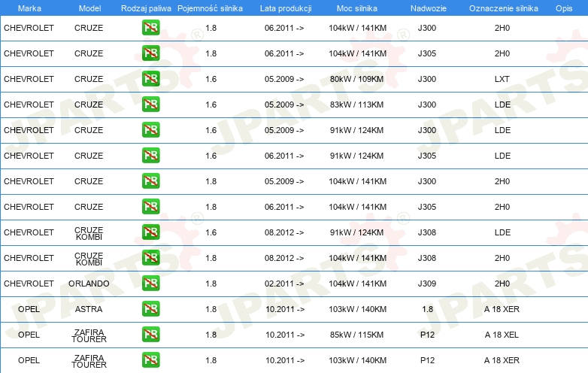
Task: Click the fuel icon in the Chevrolet Orlando row
Action: coord(151,284)
